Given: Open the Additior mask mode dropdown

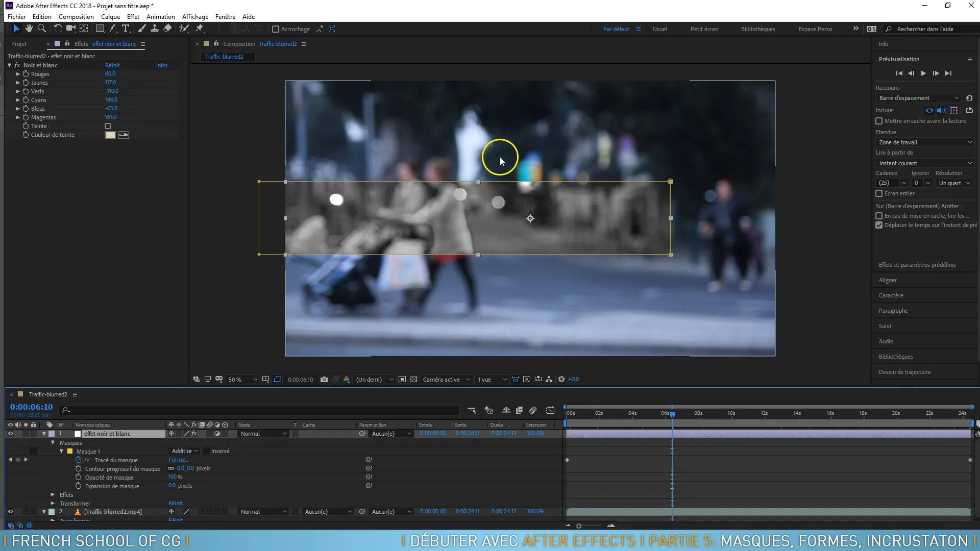Looking at the screenshot, I should 184,451.
